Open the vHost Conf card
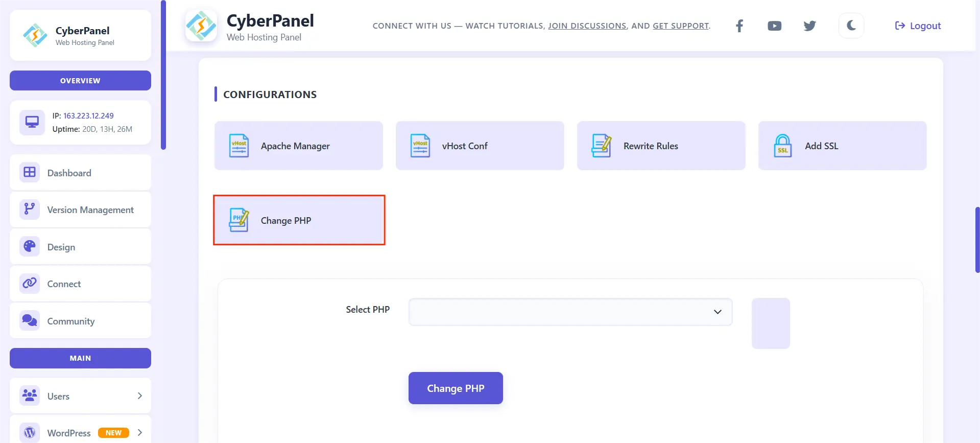The width and height of the screenshot is (980, 443). coord(480,146)
